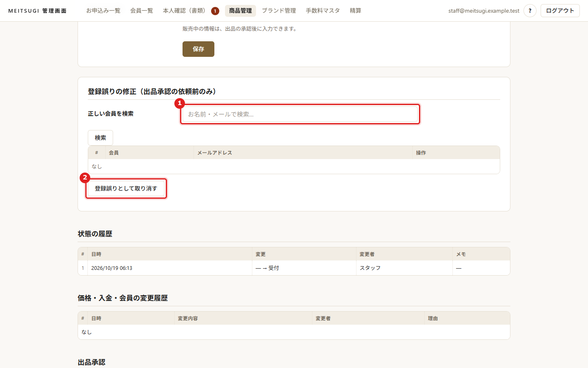
Task: Open the help question mark button
Action: pyautogui.click(x=530, y=11)
